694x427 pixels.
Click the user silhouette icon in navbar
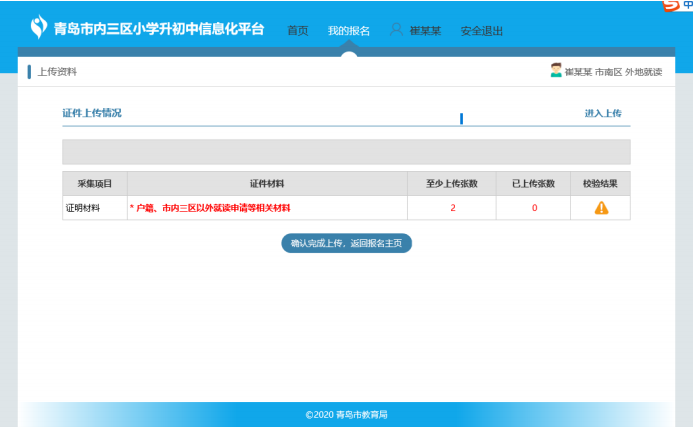coord(396,30)
